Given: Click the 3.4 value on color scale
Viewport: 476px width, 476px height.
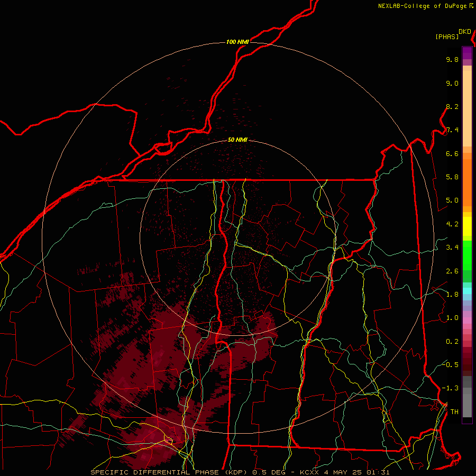Looking at the screenshot, I should (452, 248).
